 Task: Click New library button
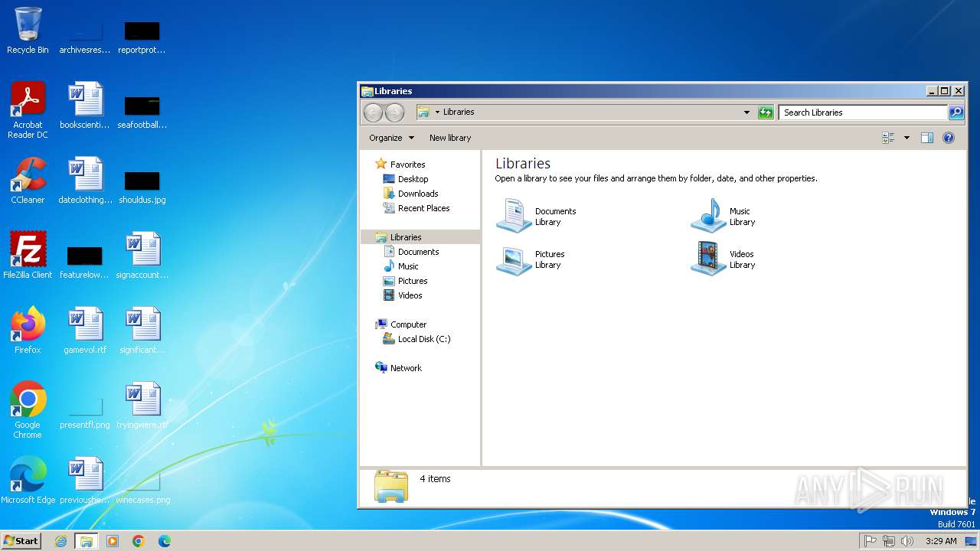tap(450, 138)
